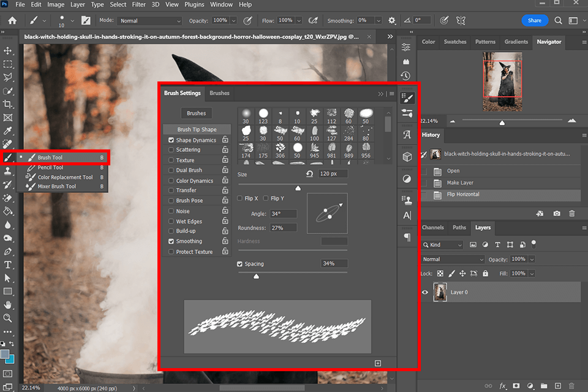Go to Home screen icon
Screen dimensions: 588x392
(x=12, y=21)
